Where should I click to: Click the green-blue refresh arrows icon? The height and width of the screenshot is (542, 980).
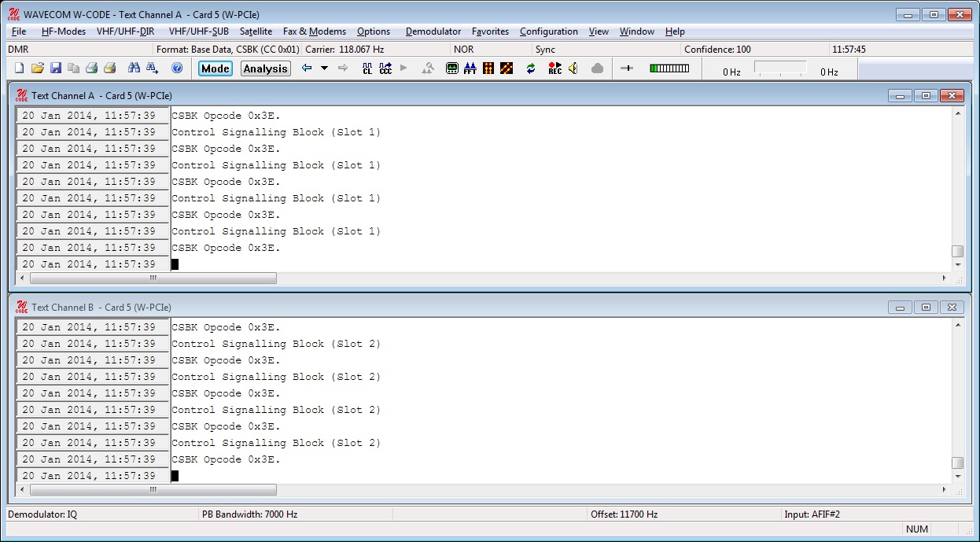tap(531, 68)
